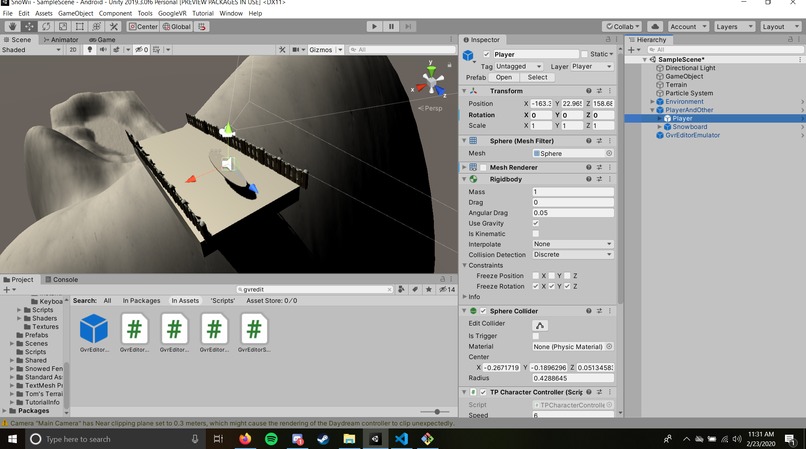
Task: Expand the Environment hierarchy item
Action: pos(652,102)
